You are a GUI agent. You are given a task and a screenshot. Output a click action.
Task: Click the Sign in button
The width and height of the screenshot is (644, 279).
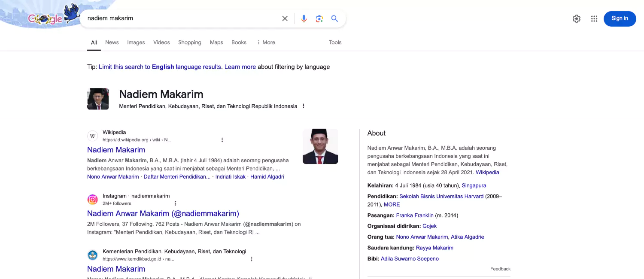(620, 18)
